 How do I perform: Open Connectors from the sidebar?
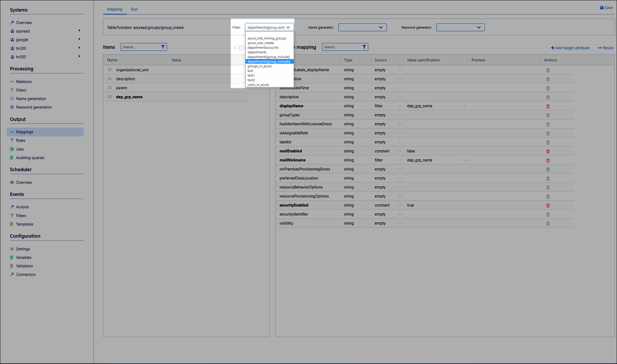tap(26, 274)
